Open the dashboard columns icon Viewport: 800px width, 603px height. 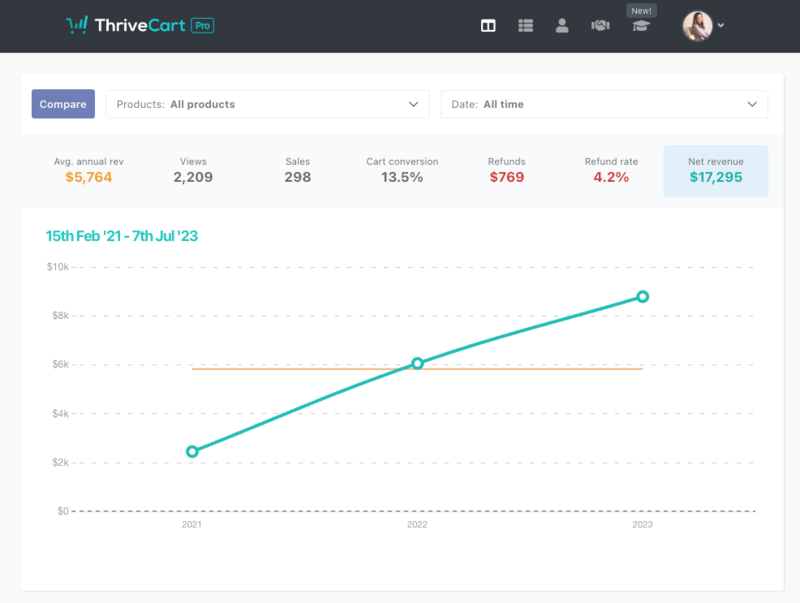coord(488,26)
